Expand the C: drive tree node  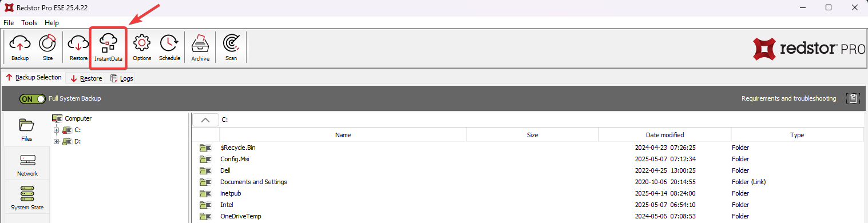56,130
